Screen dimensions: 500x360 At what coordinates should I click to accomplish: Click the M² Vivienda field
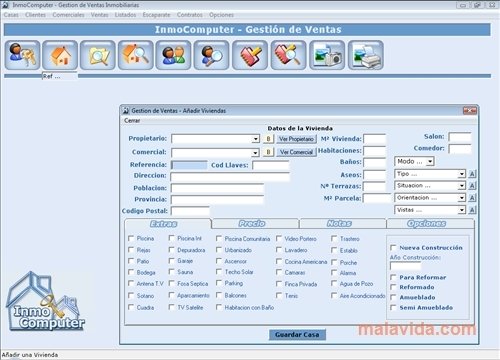[374, 139]
